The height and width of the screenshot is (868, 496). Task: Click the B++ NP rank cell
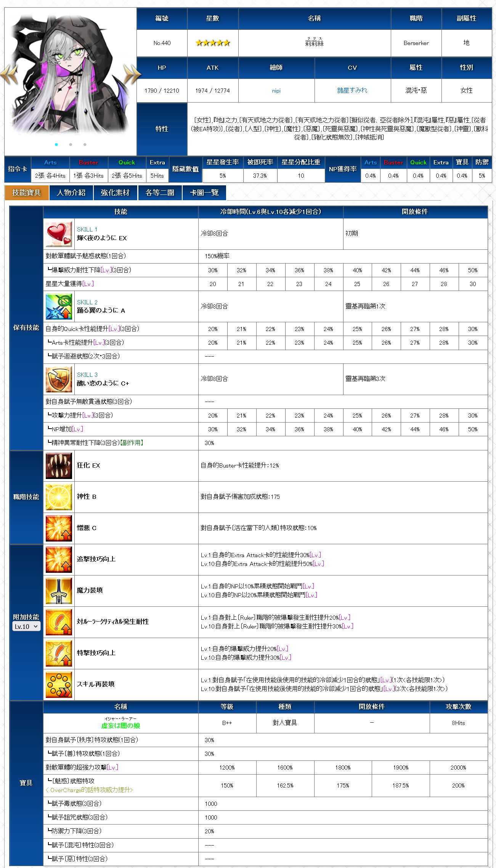227,723
